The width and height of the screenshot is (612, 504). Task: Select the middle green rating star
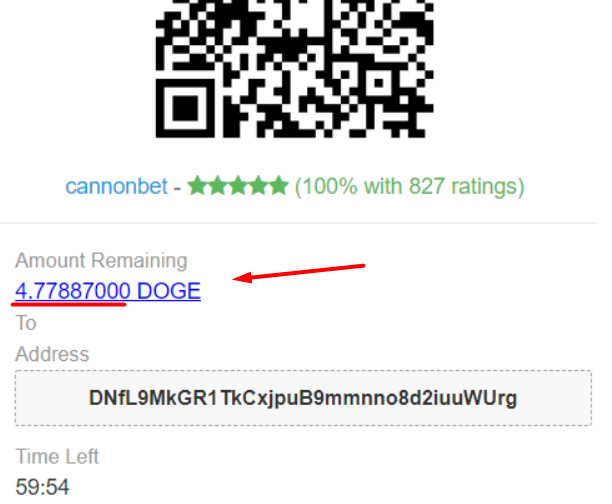click(238, 185)
